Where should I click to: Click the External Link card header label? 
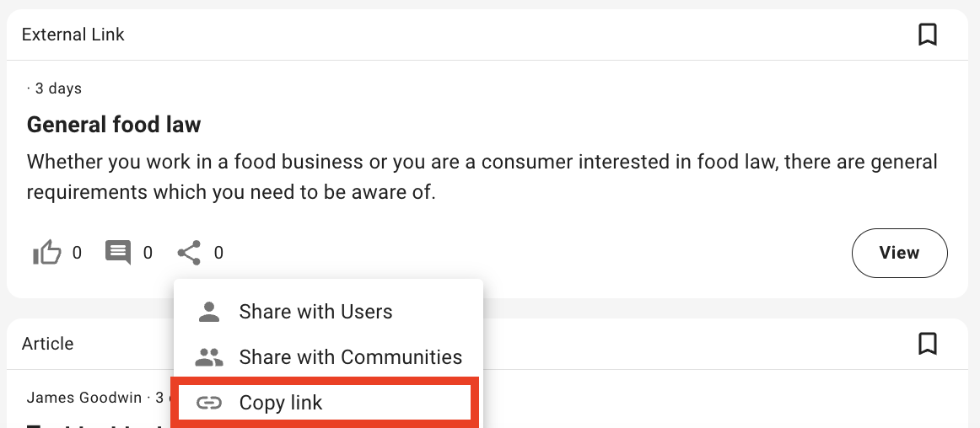73,35
